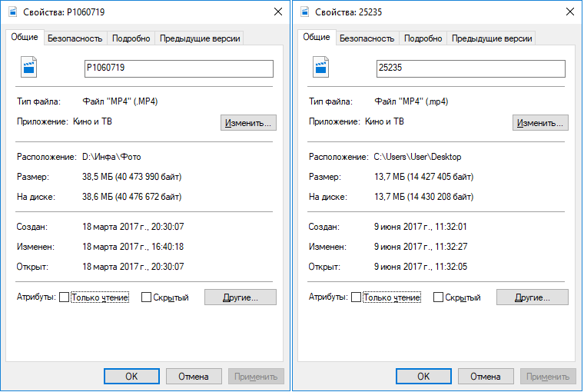Click Изменить... button for the P1060719 app
Viewport: 584px width, 392px height.
point(248,122)
